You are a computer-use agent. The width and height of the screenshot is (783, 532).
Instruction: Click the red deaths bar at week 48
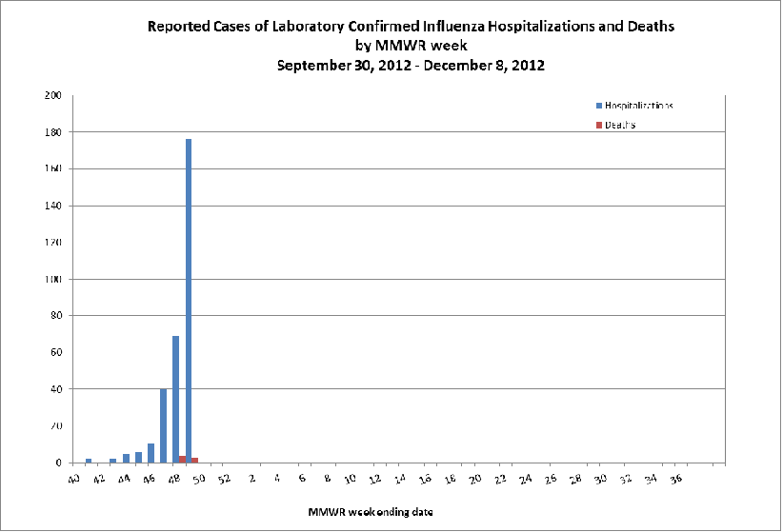tap(182, 459)
